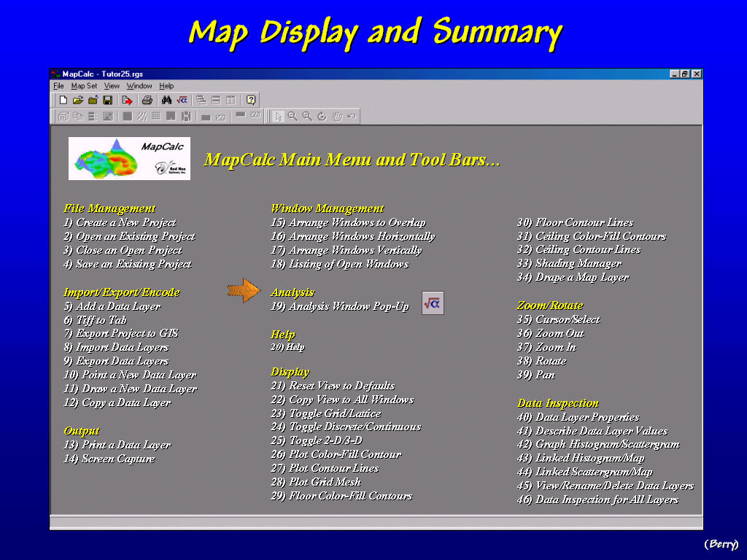Expand the View menu

pos(112,86)
